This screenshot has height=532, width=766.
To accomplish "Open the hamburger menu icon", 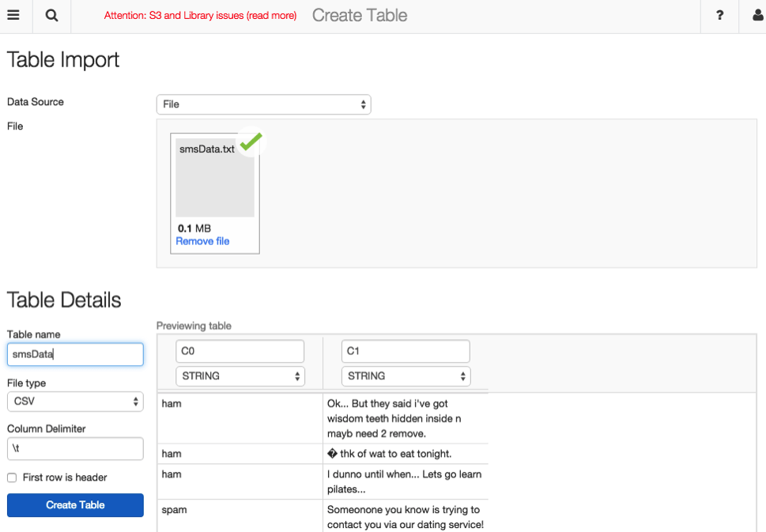I will point(13,16).
